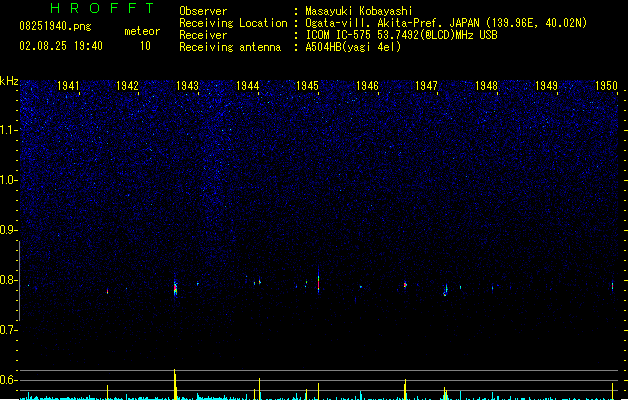Click the tall red echo at 1945
The width and height of the screenshot is (629, 400).
(x=319, y=281)
